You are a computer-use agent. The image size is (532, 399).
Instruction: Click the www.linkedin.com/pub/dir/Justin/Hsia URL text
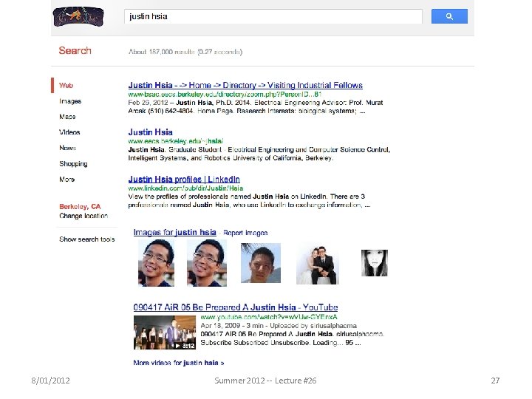point(185,188)
